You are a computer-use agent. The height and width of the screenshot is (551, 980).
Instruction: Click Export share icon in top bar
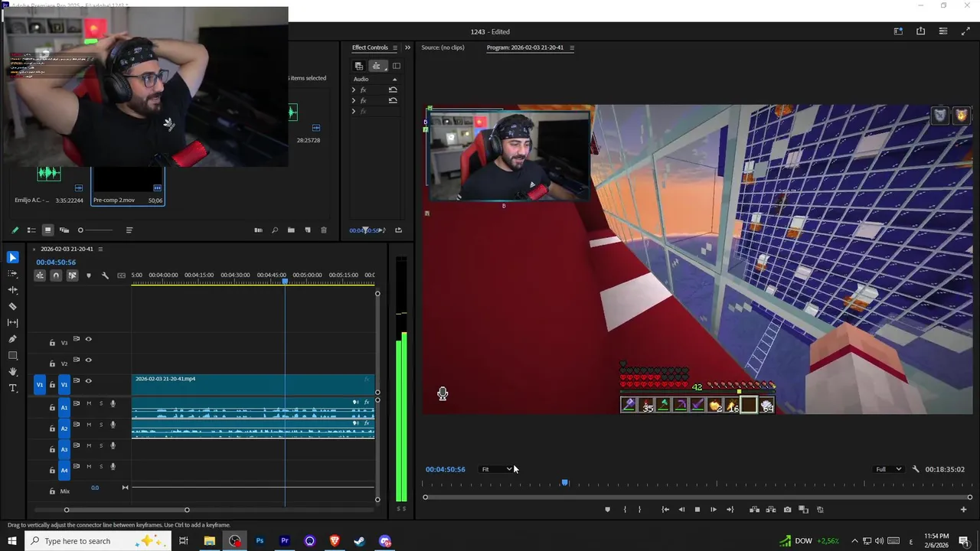click(920, 31)
